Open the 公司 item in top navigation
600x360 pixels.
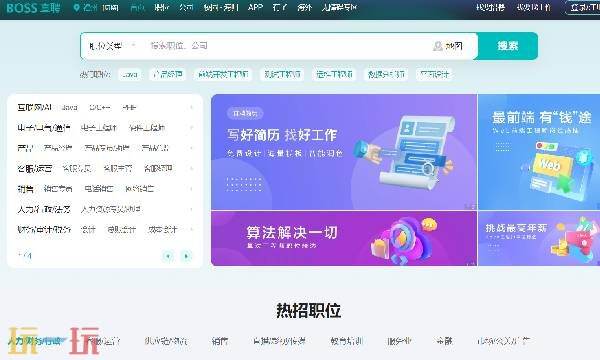click(186, 7)
